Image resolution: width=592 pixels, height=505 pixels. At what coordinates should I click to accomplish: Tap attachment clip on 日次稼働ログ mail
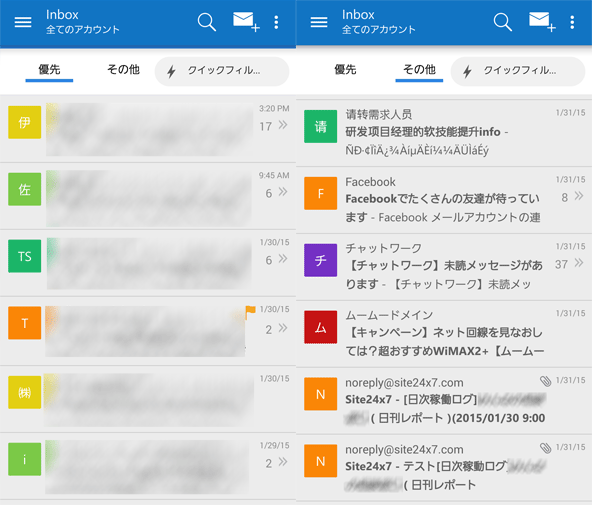click(546, 381)
